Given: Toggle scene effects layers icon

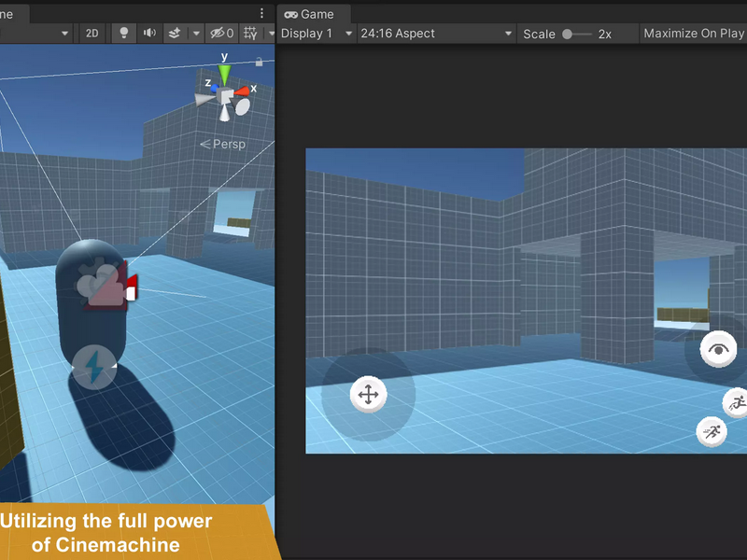Looking at the screenshot, I should tap(175, 34).
